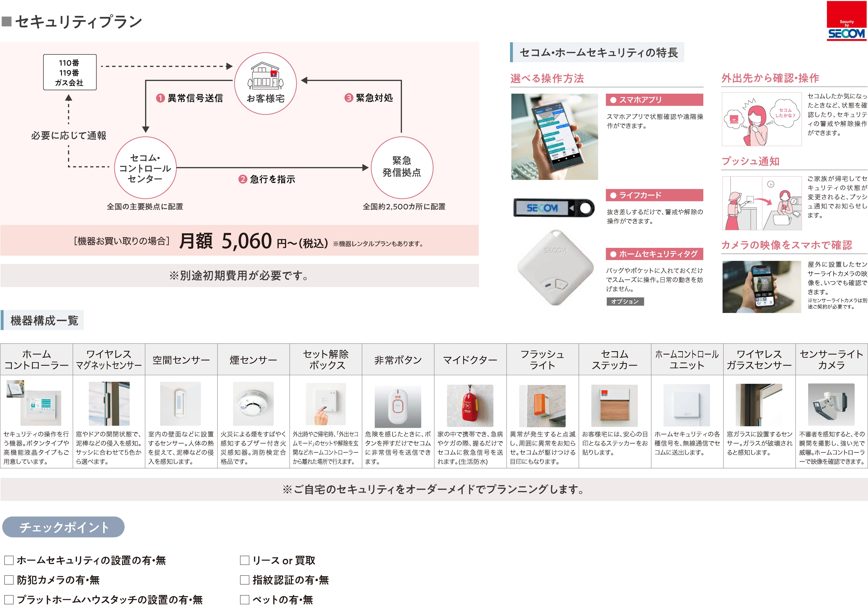Viewport: 868px width, 608px height.
Task: Click the SECOM ライフカード key image
Action: tap(554, 208)
